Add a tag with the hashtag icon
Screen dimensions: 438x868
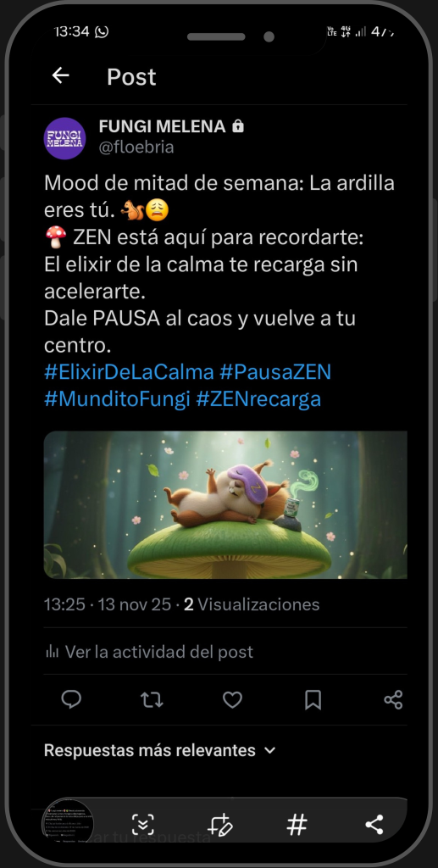click(297, 825)
